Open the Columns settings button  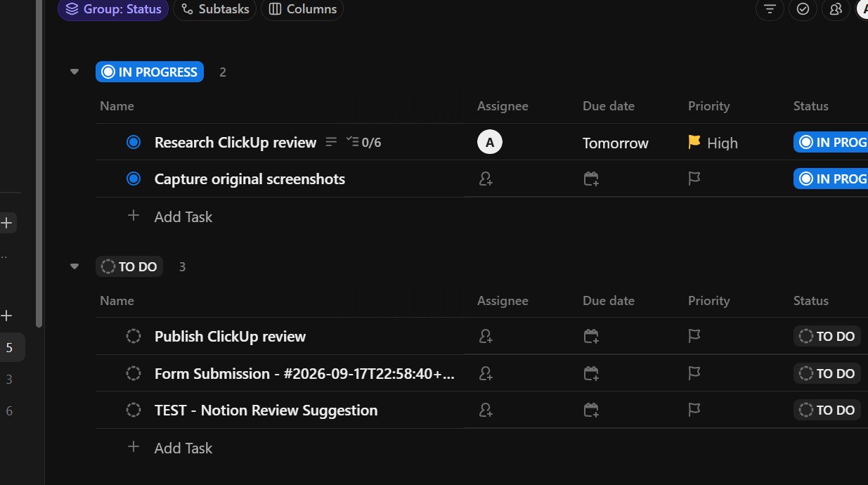click(302, 9)
